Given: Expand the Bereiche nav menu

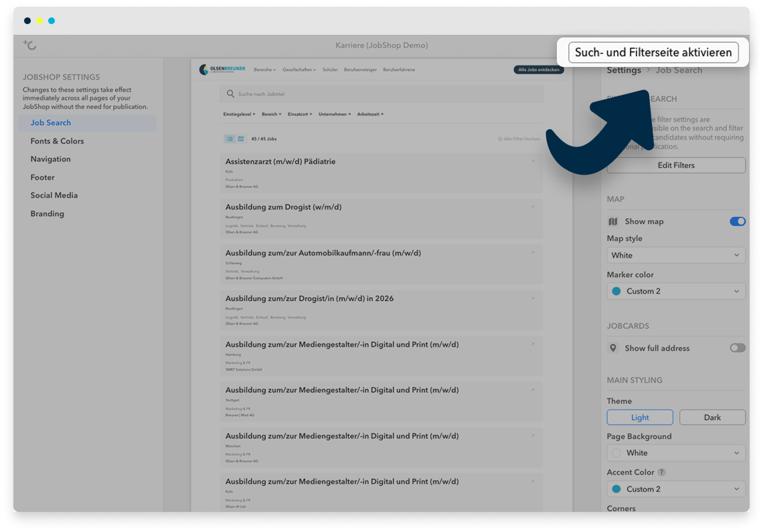Looking at the screenshot, I should pos(265,70).
